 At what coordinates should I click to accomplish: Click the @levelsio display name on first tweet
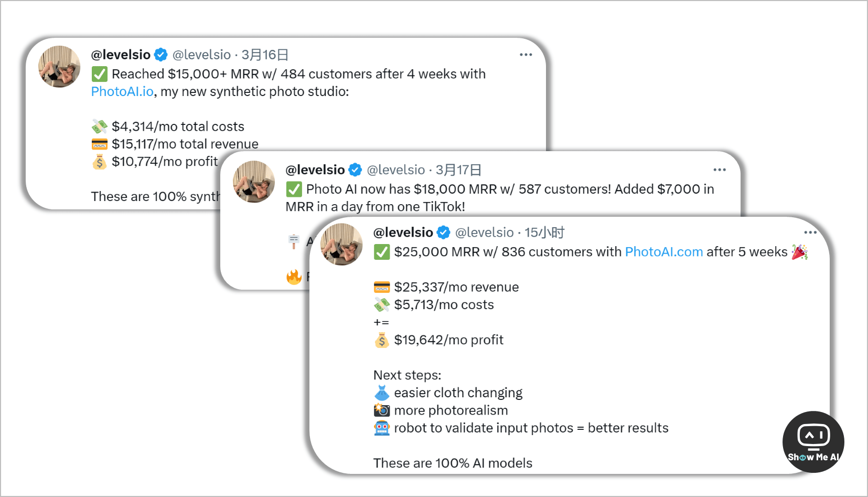click(121, 55)
